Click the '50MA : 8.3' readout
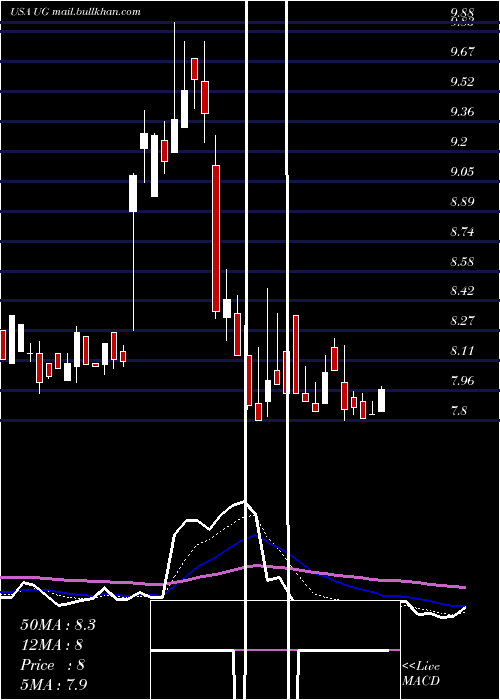 58,625
